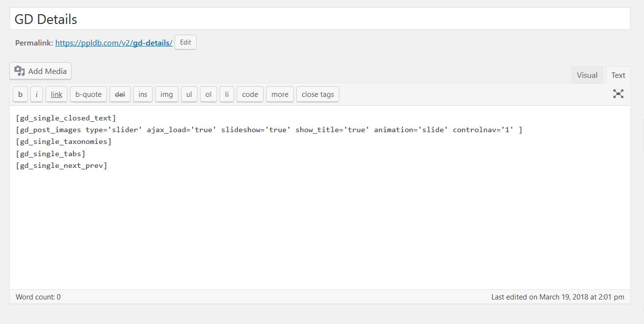Image resolution: width=644 pixels, height=324 pixels.
Task: Insert a list item with li button
Action: coord(227,94)
